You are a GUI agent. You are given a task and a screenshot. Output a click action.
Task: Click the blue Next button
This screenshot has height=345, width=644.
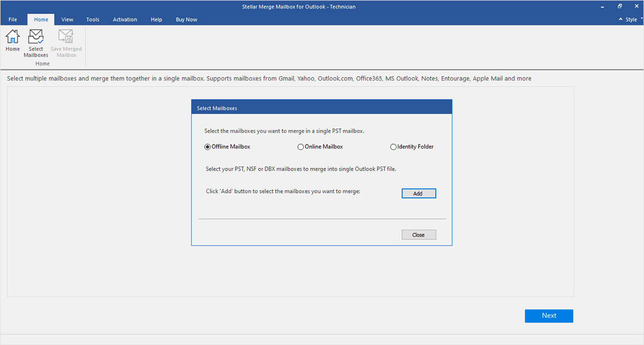click(549, 316)
